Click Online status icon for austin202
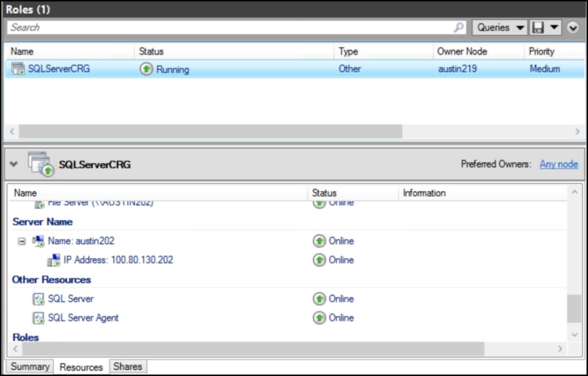The height and width of the screenshot is (376, 588). click(x=319, y=241)
